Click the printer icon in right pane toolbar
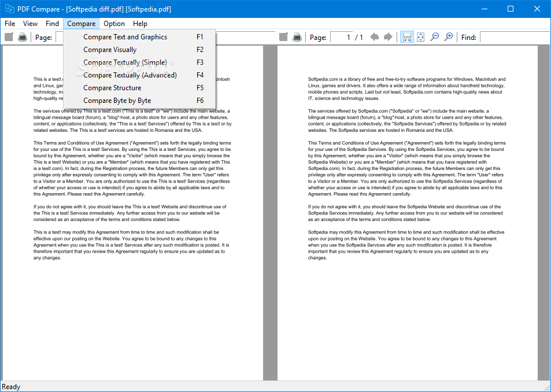 click(x=297, y=37)
